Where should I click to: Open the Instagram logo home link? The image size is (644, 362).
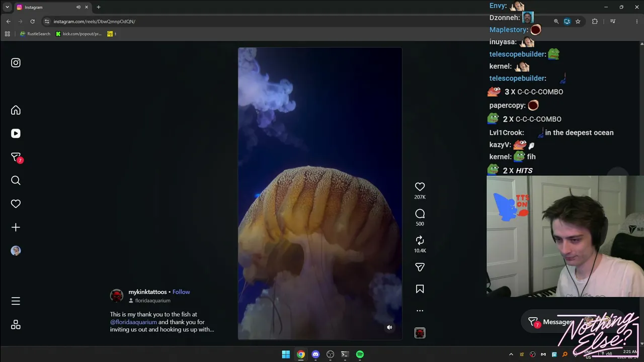pyautogui.click(x=16, y=63)
